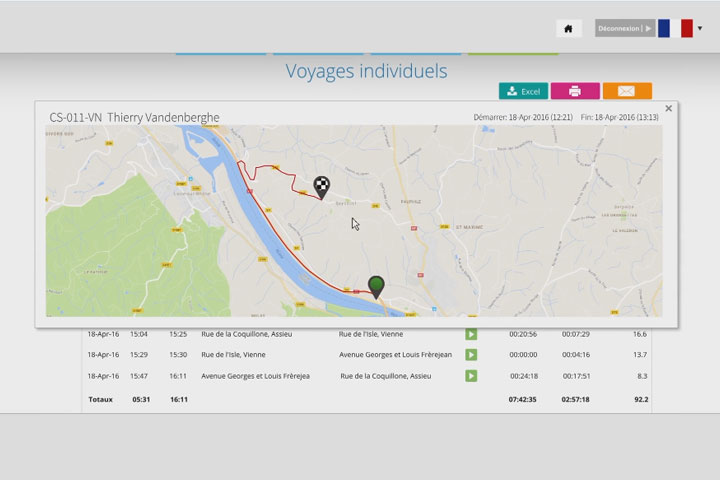Go to the home page icon
The height and width of the screenshot is (480, 720).
[568, 29]
